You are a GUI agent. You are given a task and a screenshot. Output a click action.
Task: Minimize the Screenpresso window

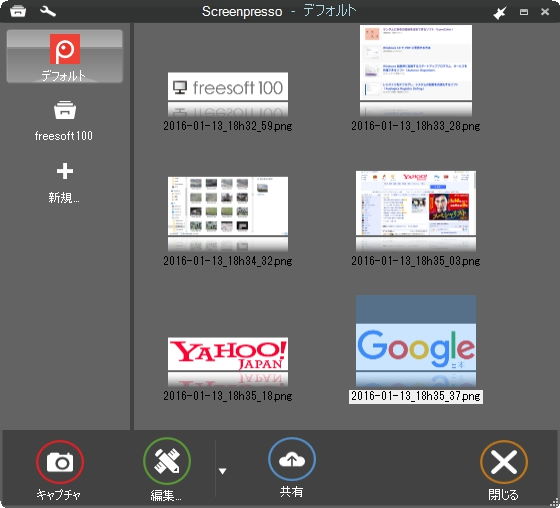point(524,12)
